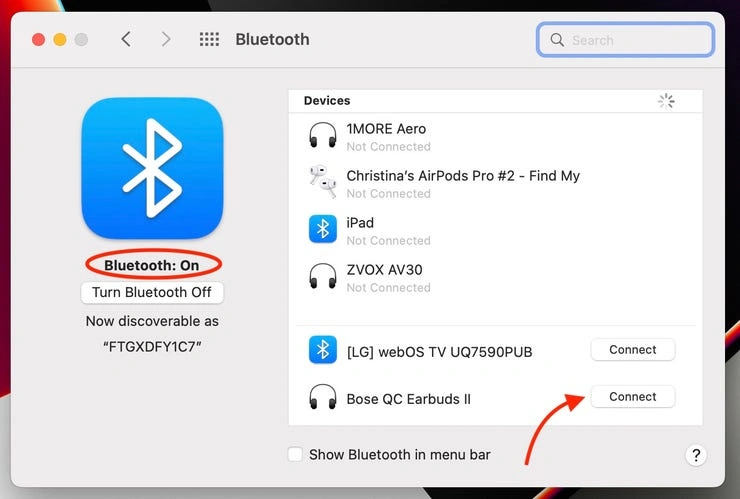Image resolution: width=740 pixels, height=499 pixels.
Task: Click the Now discoverable as text
Action: (x=152, y=321)
